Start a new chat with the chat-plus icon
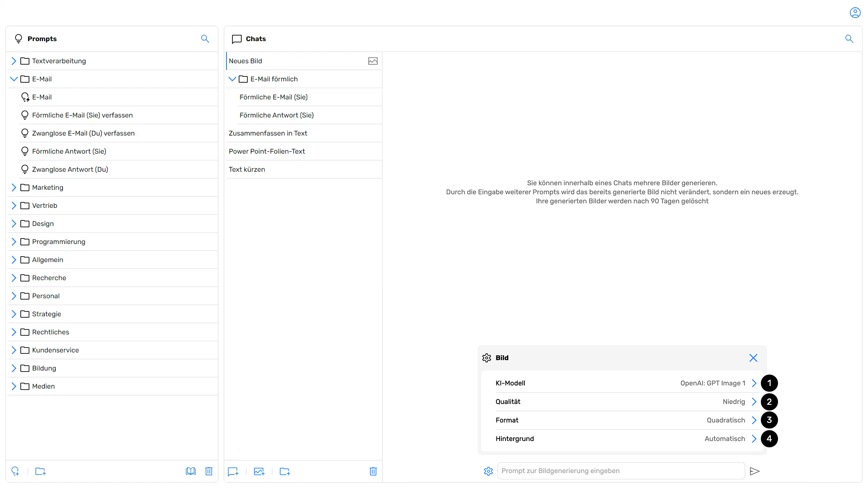This screenshot has width=868, height=488. tap(233, 471)
